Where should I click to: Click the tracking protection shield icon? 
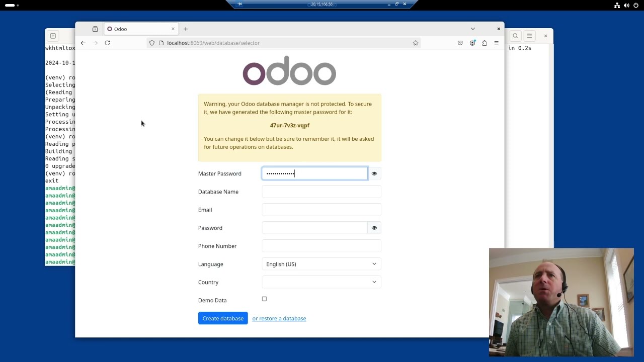152,43
